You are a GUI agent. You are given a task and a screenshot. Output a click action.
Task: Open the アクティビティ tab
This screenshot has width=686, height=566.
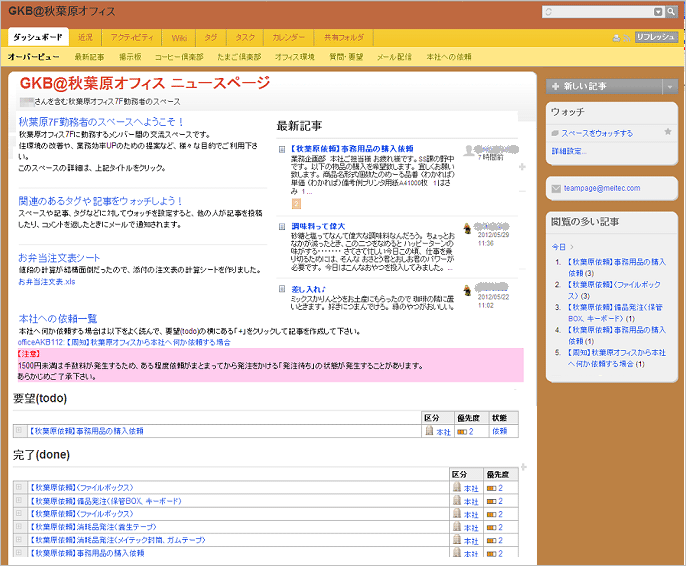pos(132,38)
